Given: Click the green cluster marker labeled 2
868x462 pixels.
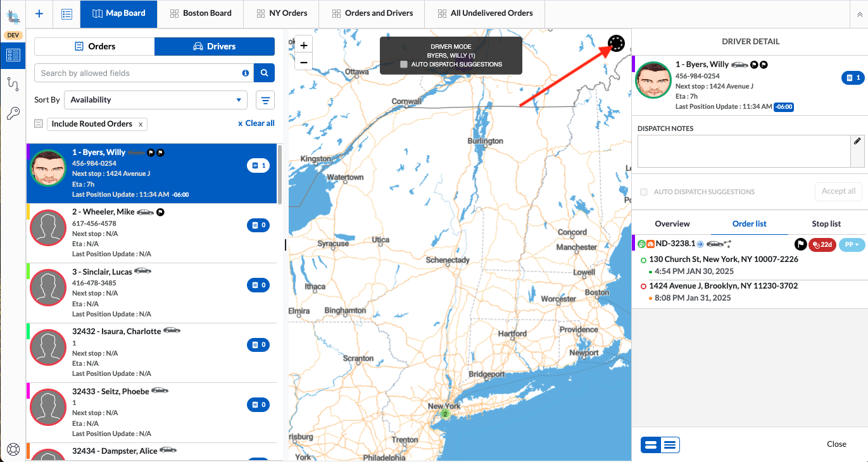Looking at the screenshot, I should 445,414.
